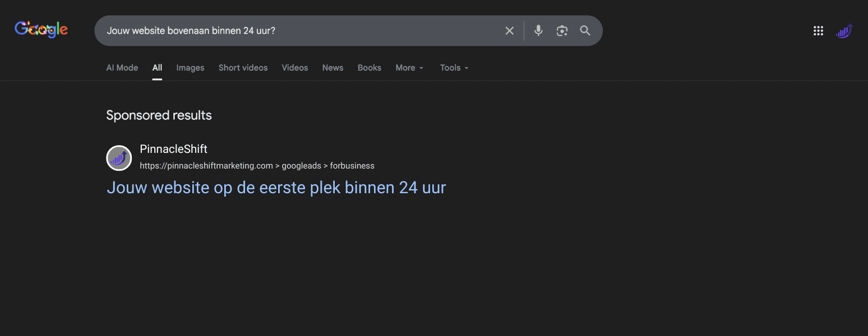Submit search with the magnifying glass icon
Image resolution: width=868 pixels, height=336 pixels.
pos(585,31)
